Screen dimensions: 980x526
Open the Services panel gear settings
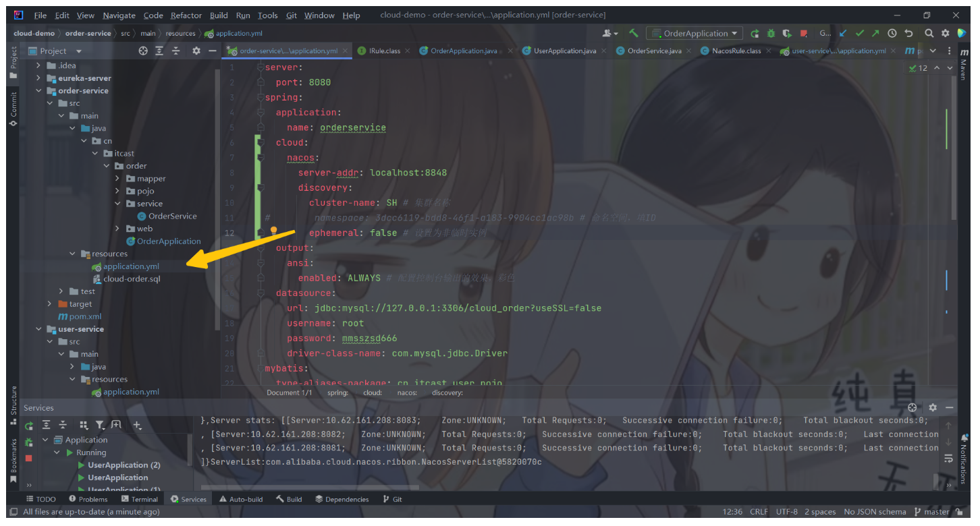[933, 407]
